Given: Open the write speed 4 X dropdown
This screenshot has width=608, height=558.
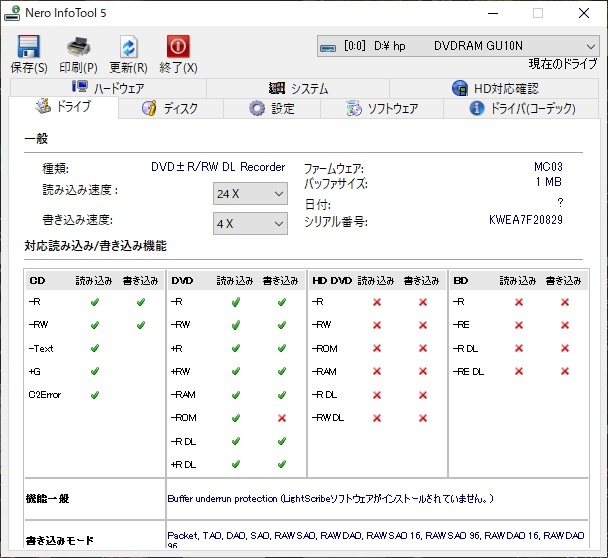Looking at the screenshot, I should (250, 223).
